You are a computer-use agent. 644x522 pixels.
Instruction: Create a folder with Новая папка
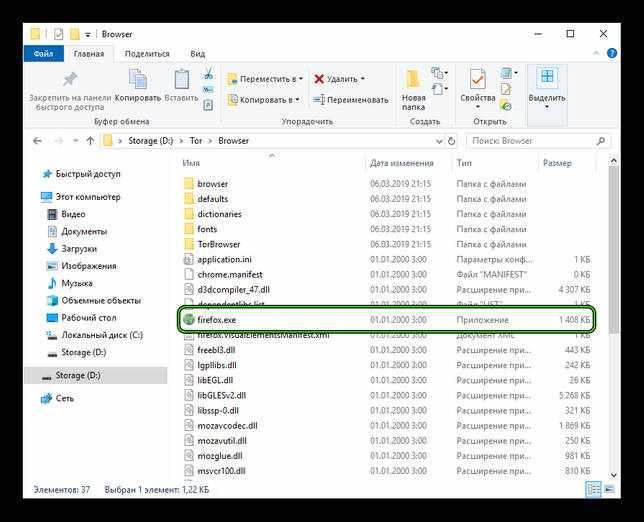[413, 90]
